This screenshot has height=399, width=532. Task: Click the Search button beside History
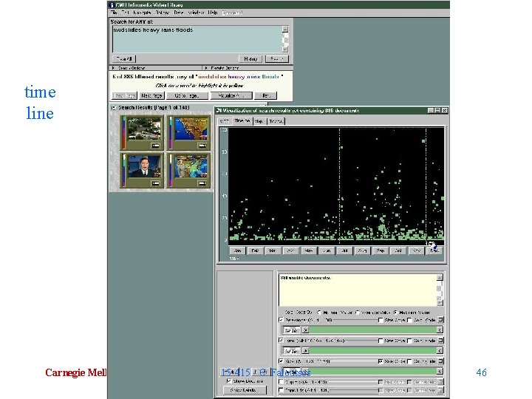pos(277,59)
